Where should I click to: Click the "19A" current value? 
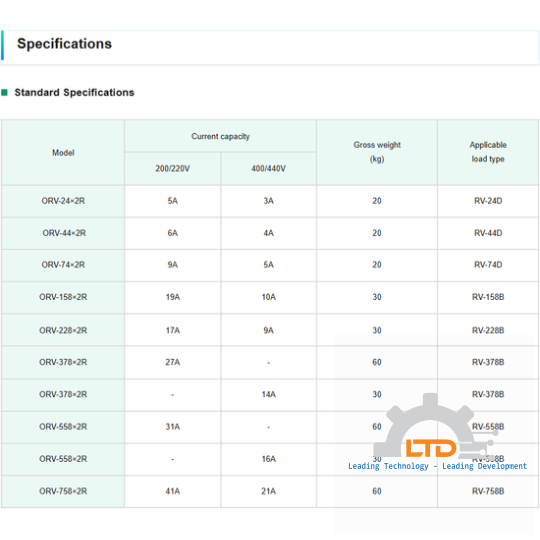click(173, 297)
